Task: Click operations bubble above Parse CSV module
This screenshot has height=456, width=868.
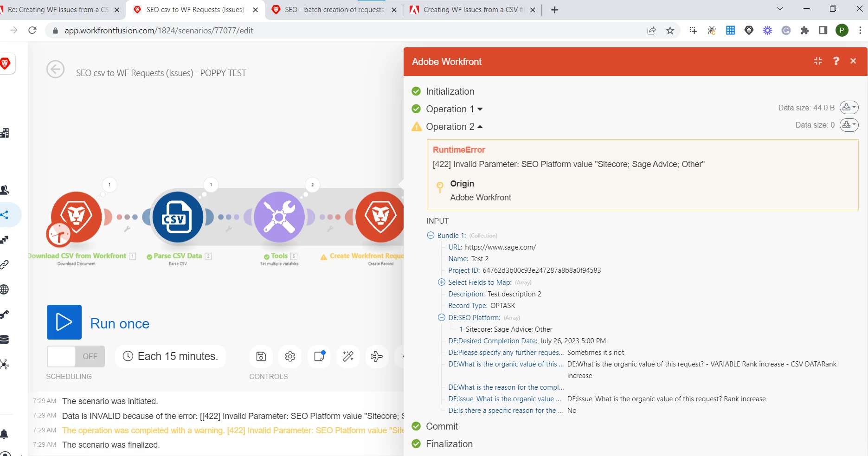Action: 211,185
